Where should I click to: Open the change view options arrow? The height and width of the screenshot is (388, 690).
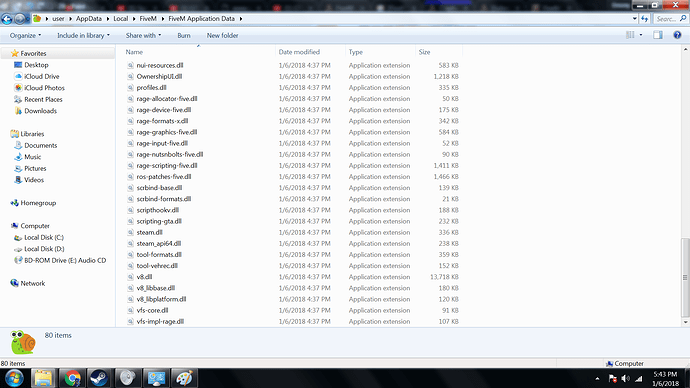point(641,35)
